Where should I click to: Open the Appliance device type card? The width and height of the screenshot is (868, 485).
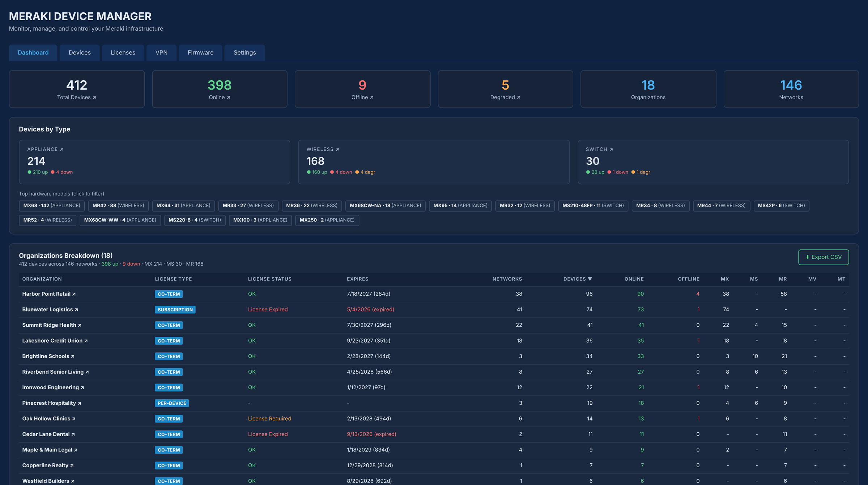tap(154, 162)
